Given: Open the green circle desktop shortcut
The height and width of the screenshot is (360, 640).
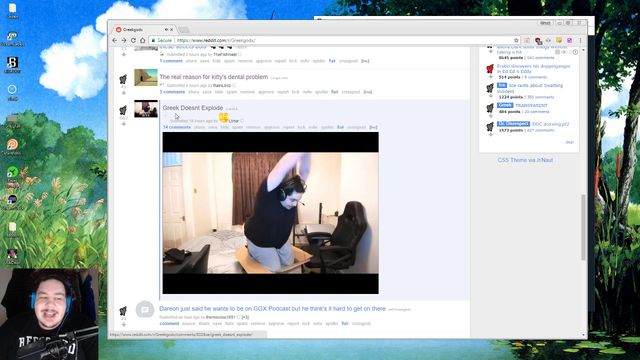Looking at the screenshot, I should pos(12,172).
